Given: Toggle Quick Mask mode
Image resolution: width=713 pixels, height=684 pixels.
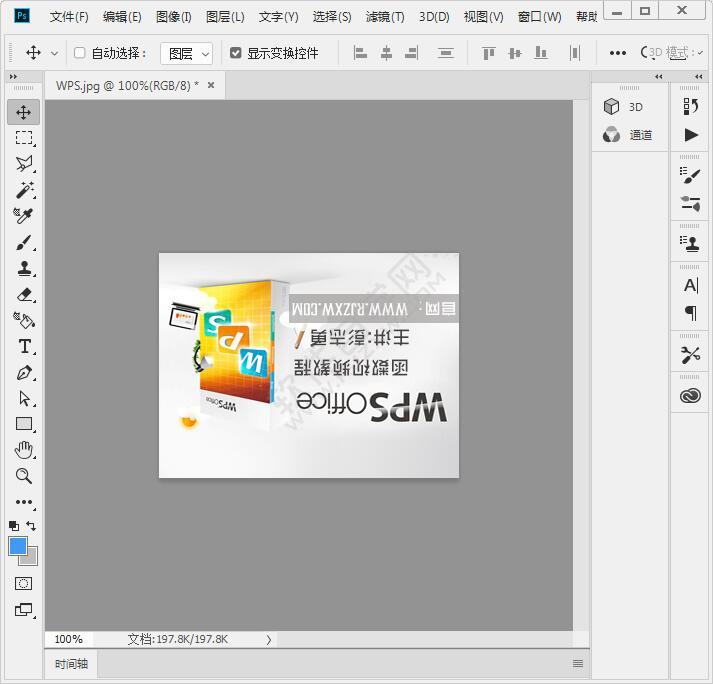Looking at the screenshot, I should (24, 583).
